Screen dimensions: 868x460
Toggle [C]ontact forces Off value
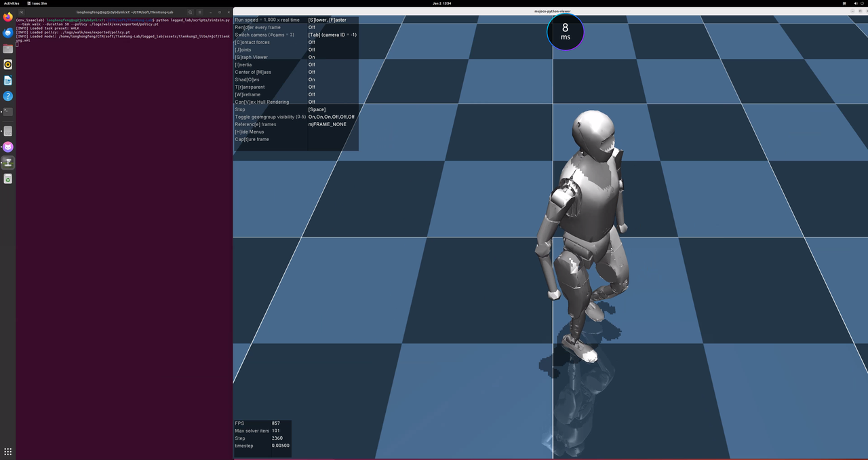pyautogui.click(x=312, y=42)
